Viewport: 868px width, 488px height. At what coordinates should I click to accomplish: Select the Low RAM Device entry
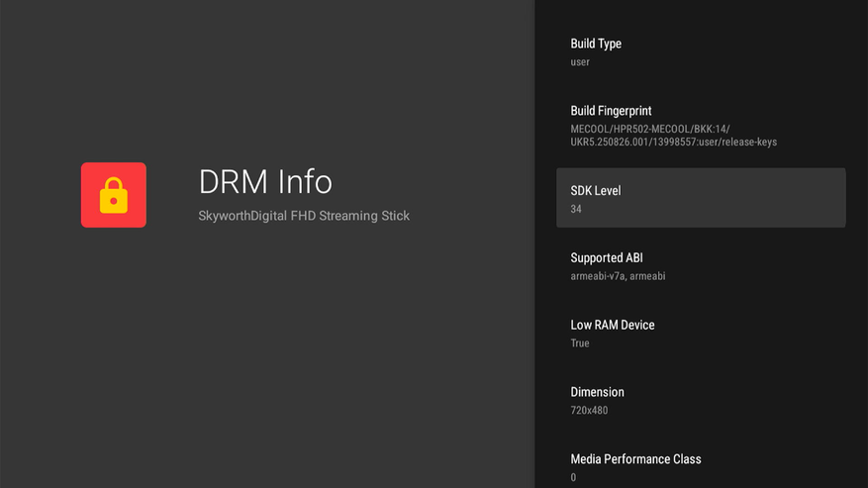[701, 333]
